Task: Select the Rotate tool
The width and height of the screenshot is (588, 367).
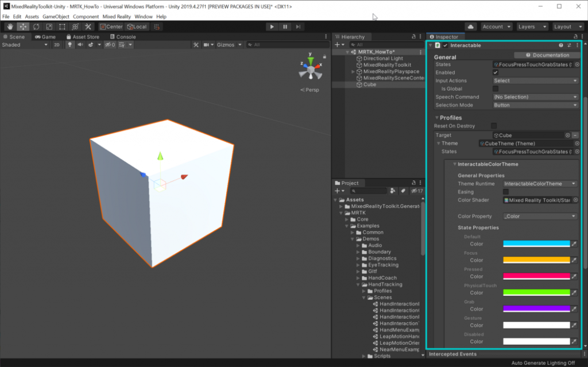Action: pos(36,26)
